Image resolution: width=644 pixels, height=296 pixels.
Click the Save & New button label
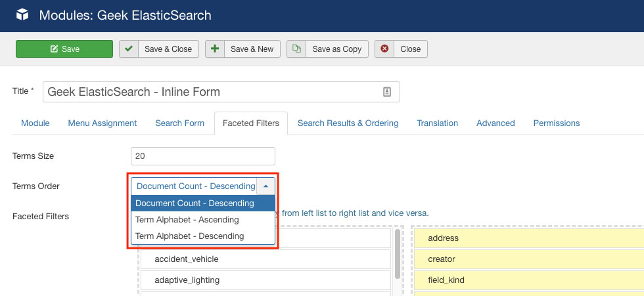pyautogui.click(x=252, y=49)
